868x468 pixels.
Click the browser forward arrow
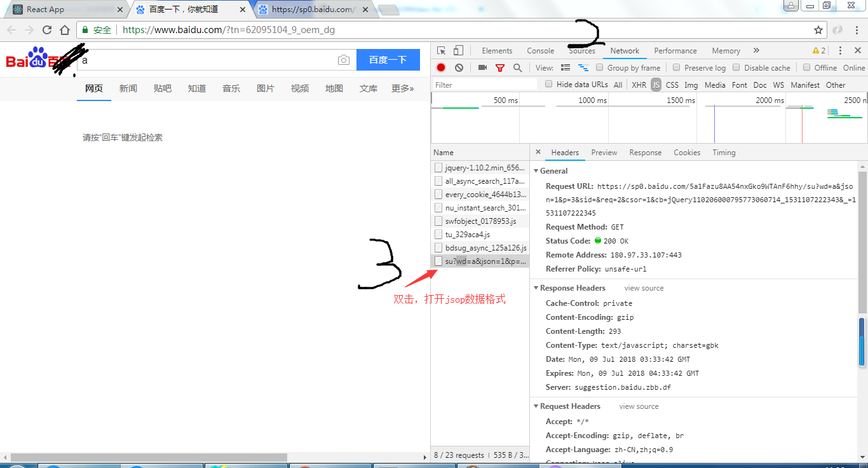click(x=29, y=30)
